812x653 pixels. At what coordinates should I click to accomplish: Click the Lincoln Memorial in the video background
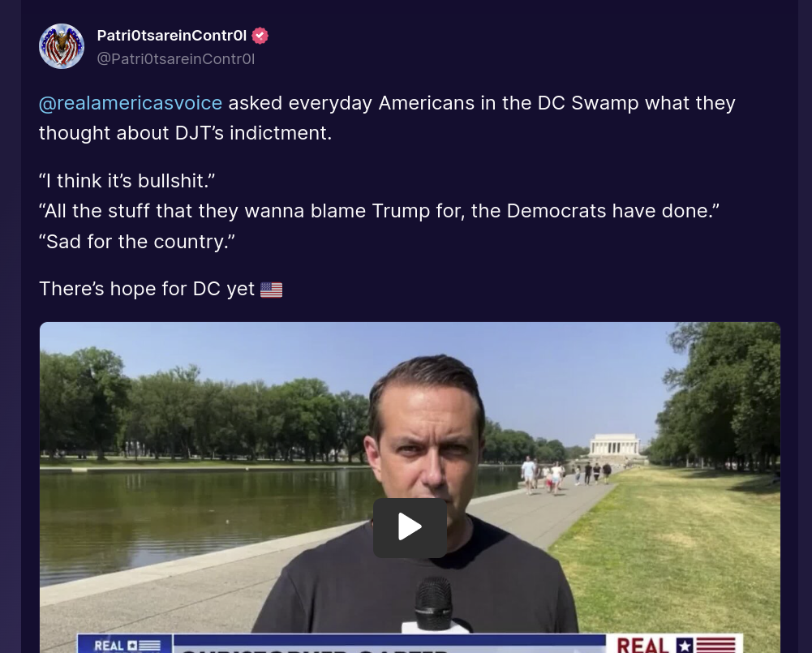615,445
